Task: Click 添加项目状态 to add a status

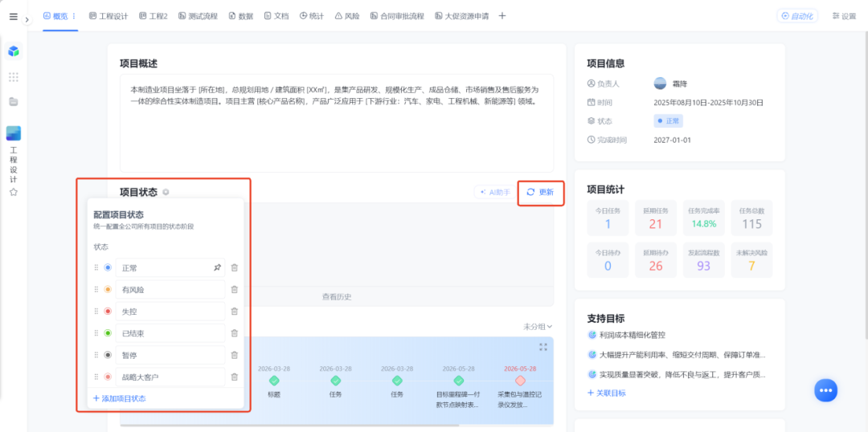Action: [x=120, y=398]
